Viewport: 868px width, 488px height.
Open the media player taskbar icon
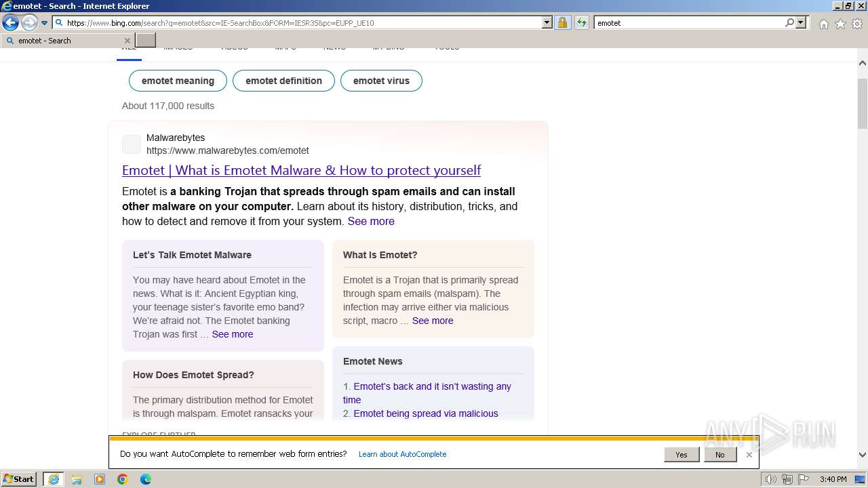[x=100, y=479]
